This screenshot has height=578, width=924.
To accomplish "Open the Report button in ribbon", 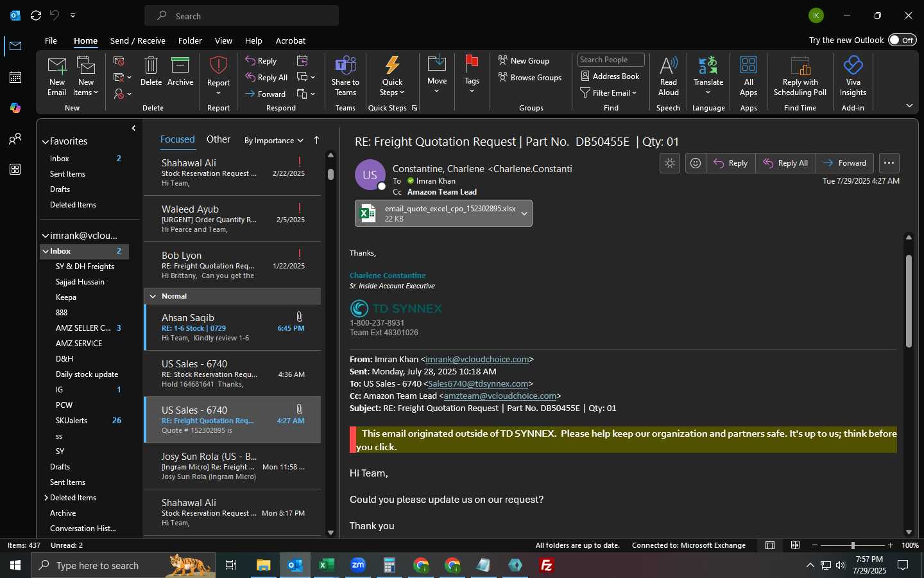I will tap(218, 76).
